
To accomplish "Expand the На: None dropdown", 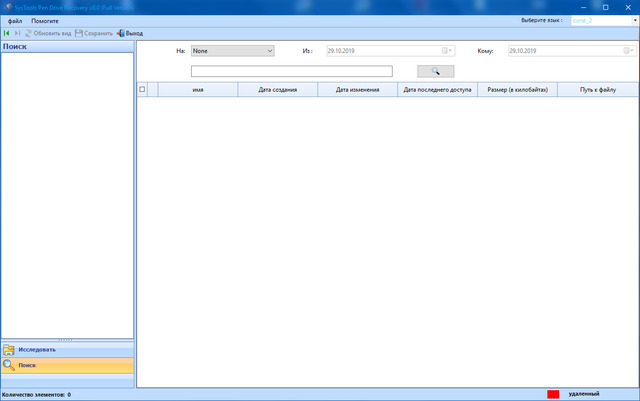I will (x=269, y=50).
